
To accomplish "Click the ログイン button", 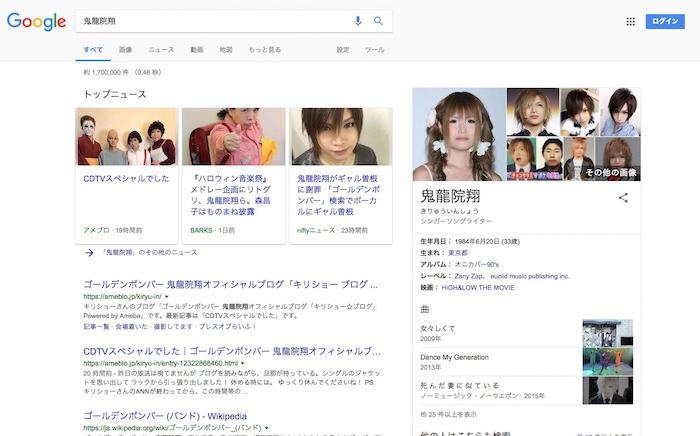I will [x=665, y=21].
